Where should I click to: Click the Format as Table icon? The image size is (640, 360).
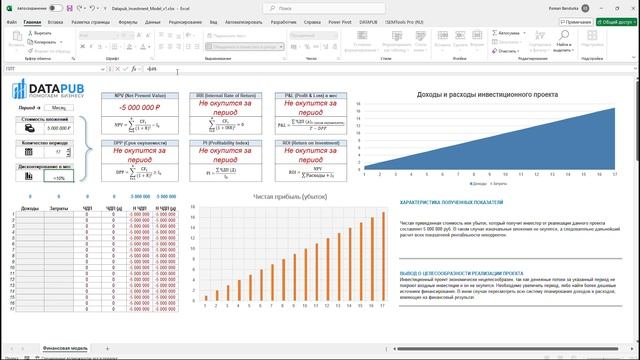point(396,36)
